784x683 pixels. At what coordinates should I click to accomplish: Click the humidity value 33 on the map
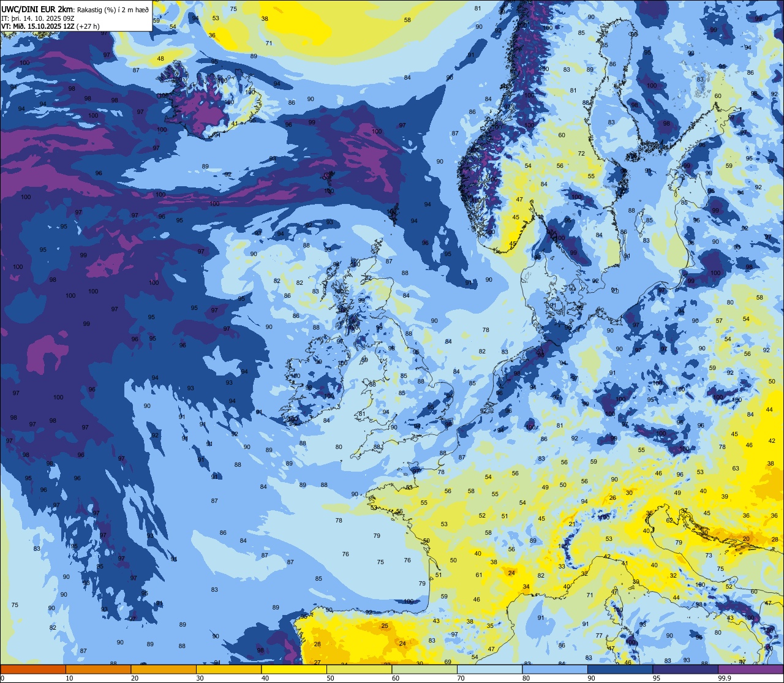tap(562, 566)
